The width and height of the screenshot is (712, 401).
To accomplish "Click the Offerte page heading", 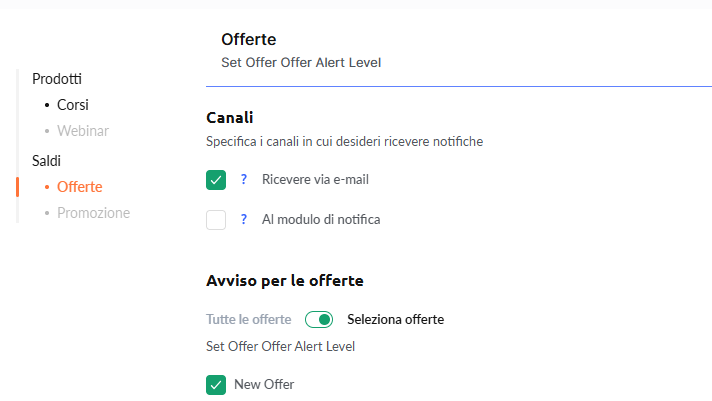I will pos(248,40).
